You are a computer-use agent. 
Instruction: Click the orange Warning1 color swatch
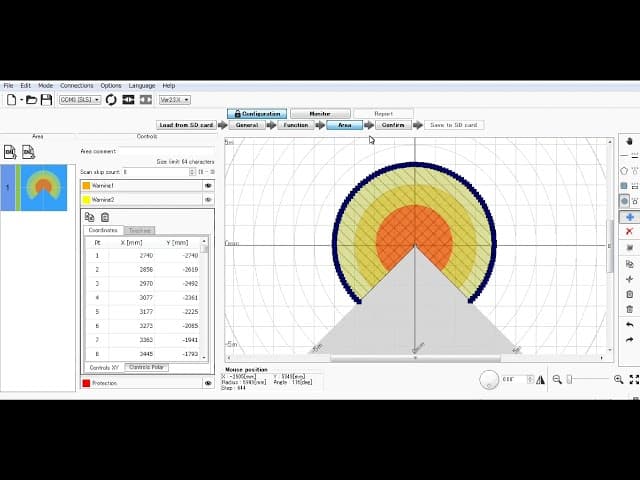click(x=86, y=186)
